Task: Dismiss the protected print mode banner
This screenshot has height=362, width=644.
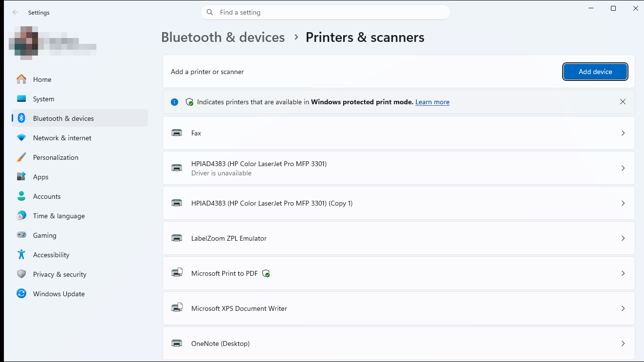Action: tap(623, 102)
